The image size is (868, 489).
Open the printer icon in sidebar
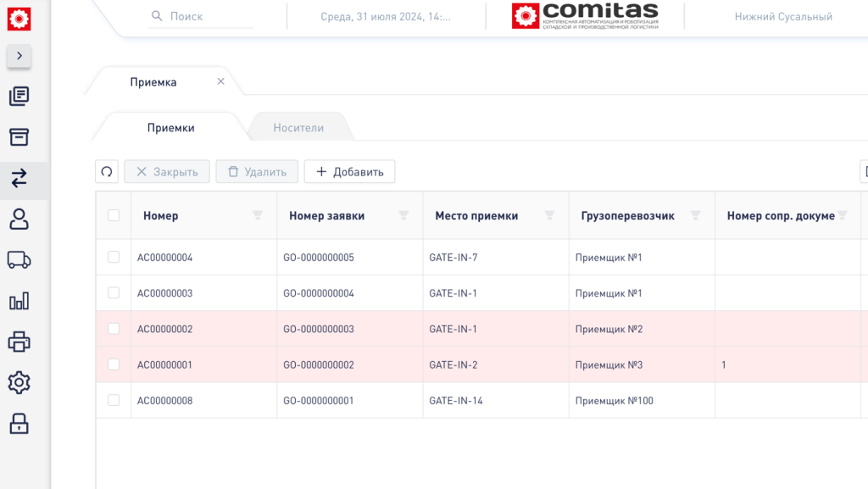tap(19, 342)
